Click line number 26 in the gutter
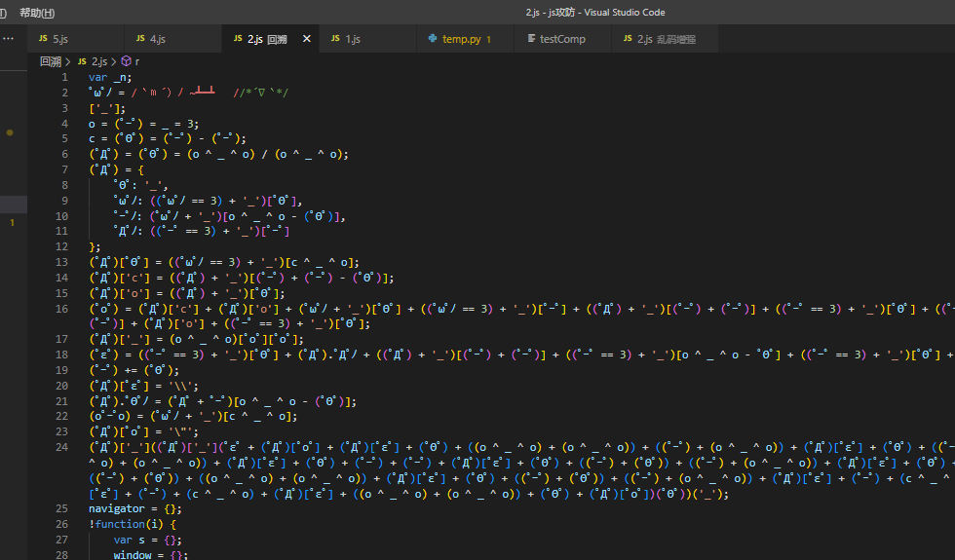 coord(61,524)
